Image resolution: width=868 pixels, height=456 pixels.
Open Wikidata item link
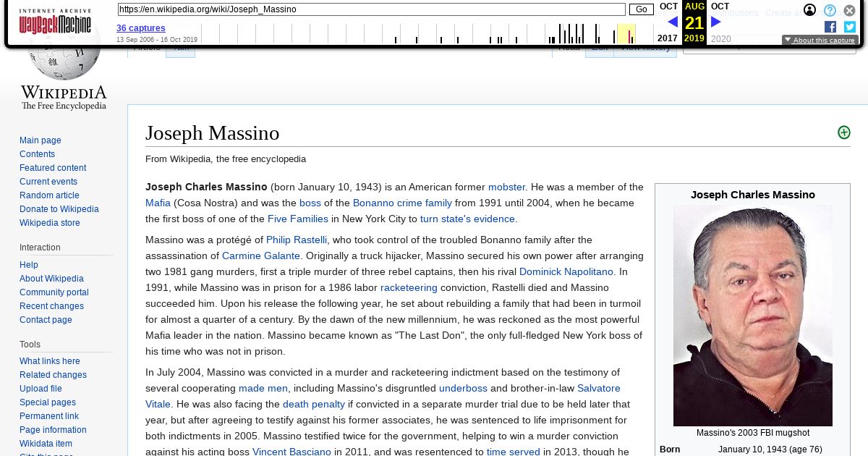coord(46,444)
